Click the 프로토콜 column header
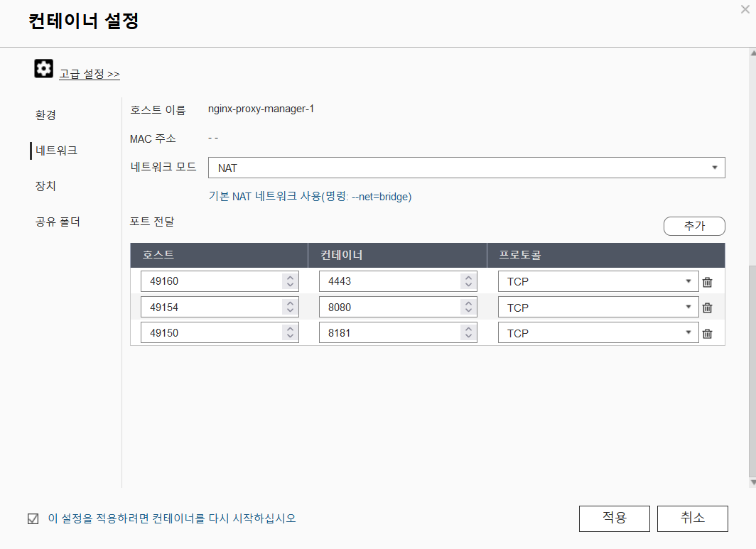The width and height of the screenshot is (756, 549). pos(606,255)
